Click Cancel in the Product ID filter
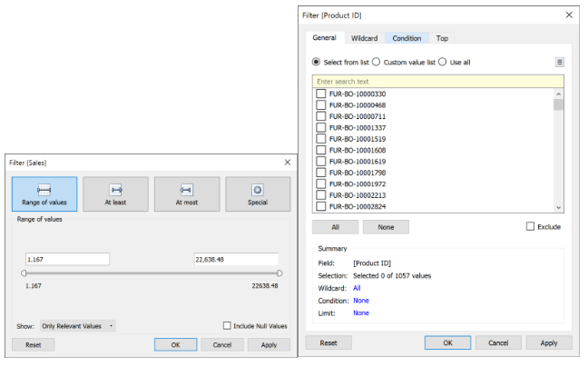Screen dimensions: 588x367 [x=498, y=342]
